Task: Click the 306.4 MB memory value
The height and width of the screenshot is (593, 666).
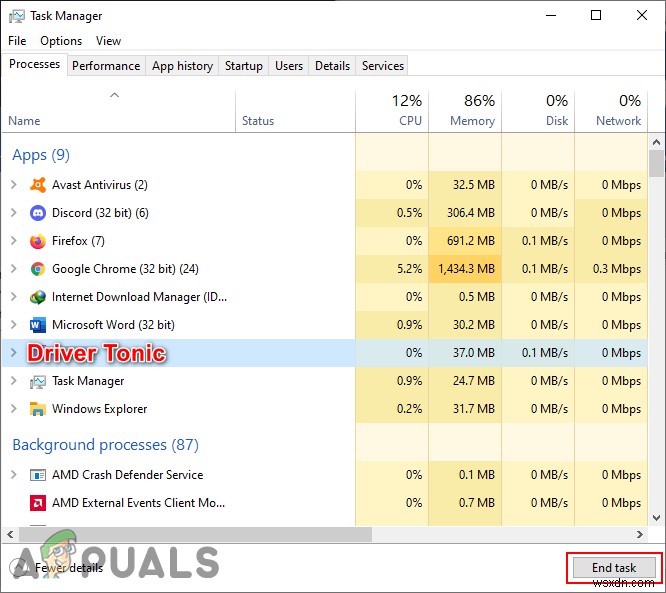Action: point(471,213)
